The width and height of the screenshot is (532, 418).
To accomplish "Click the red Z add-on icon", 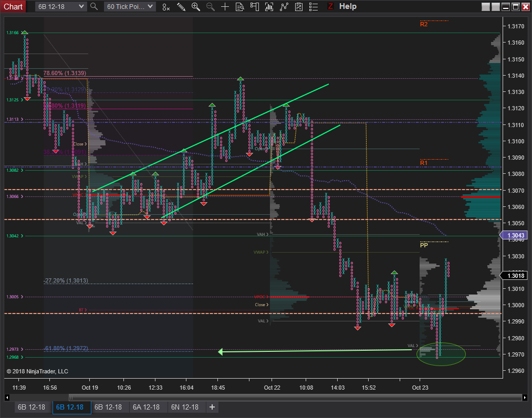I will pos(330,6).
